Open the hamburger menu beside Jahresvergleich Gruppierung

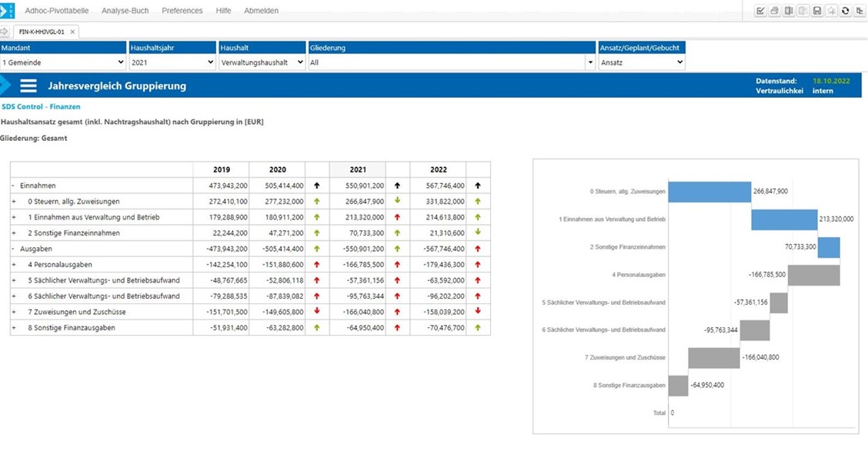pyautogui.click(x=28, y=85)
